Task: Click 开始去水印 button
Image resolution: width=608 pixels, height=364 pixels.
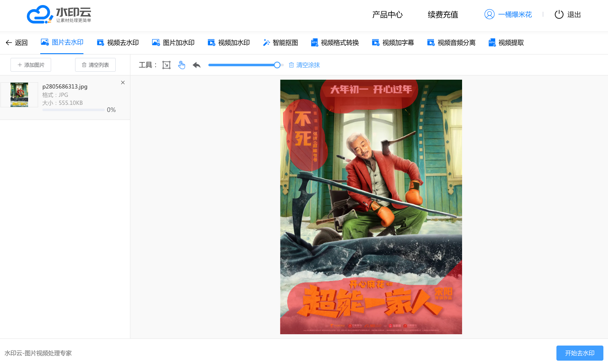Action: 579,353
